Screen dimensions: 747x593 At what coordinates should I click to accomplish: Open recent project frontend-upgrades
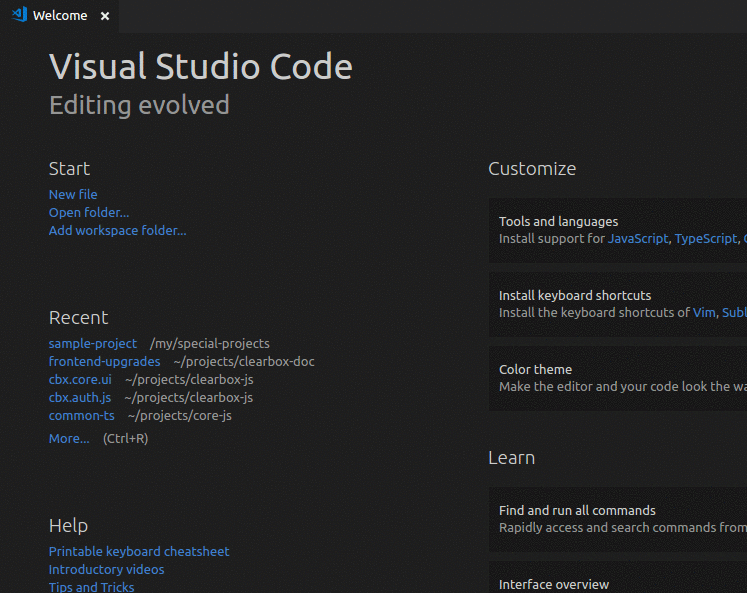pyautogui.click(x=104, y=362)
